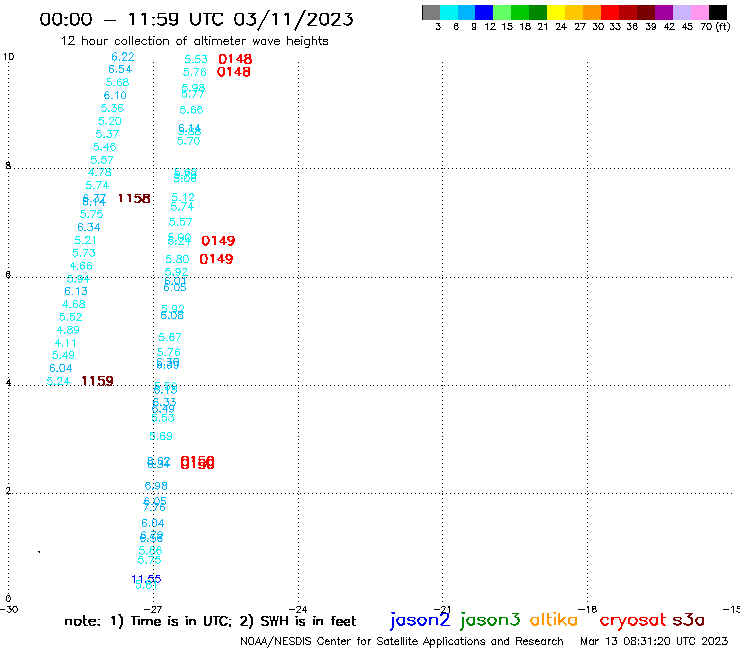The width and height of the screenshot is (740, 650).
Task: Click the 5.12 wave height value
Action: (183, 197)
